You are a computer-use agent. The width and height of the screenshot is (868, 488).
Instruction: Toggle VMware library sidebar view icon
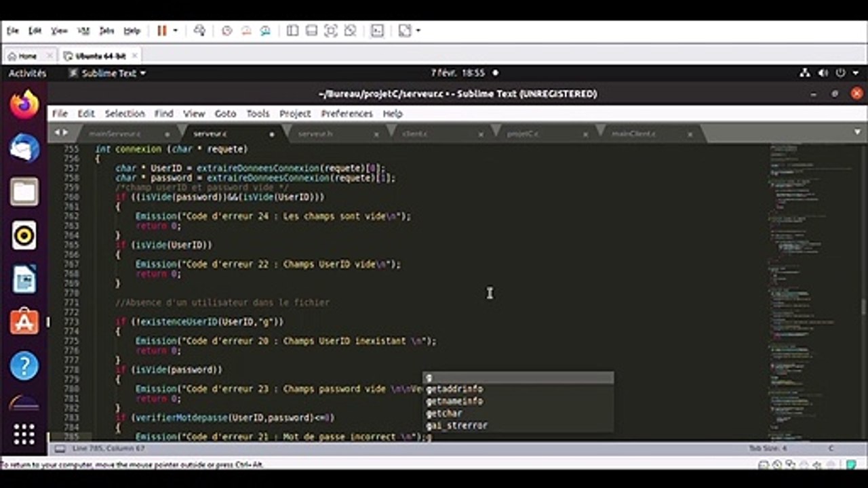(x=292, y=30)
